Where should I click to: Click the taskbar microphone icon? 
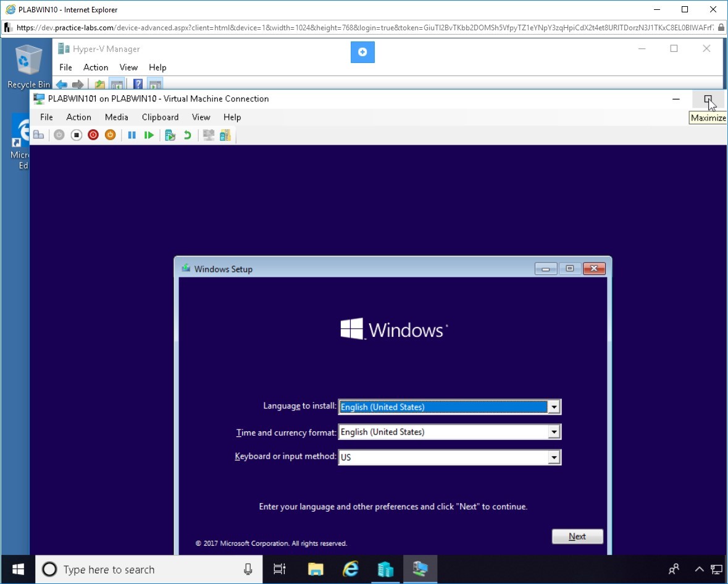[248, 569]
